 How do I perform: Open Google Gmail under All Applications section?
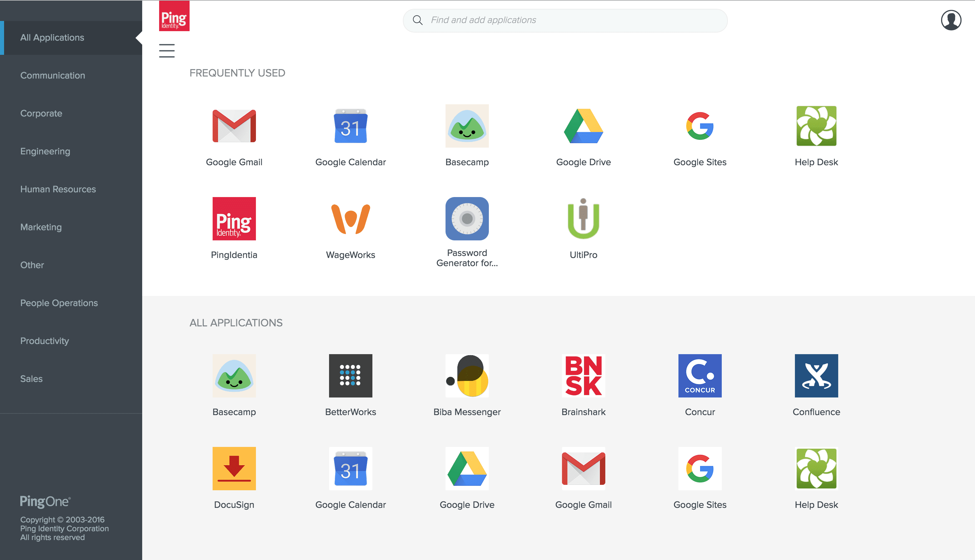[x=583, y=469]
